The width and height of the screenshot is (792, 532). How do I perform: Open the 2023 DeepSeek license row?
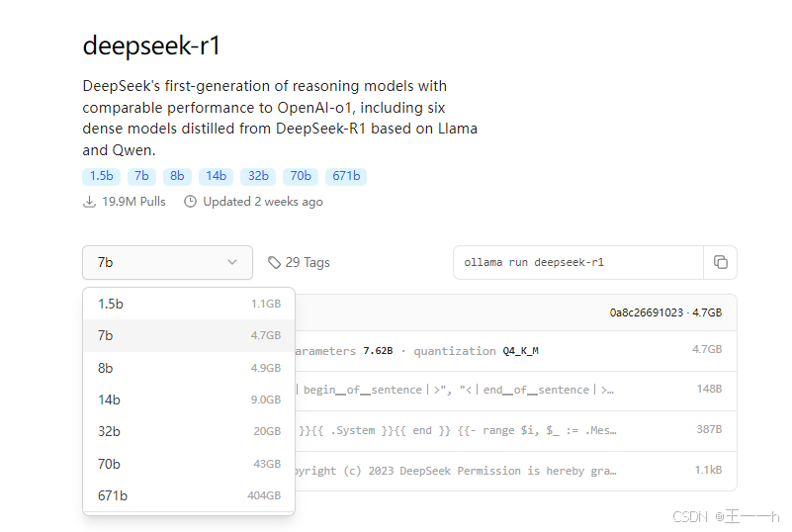click(x=515, y=471)
